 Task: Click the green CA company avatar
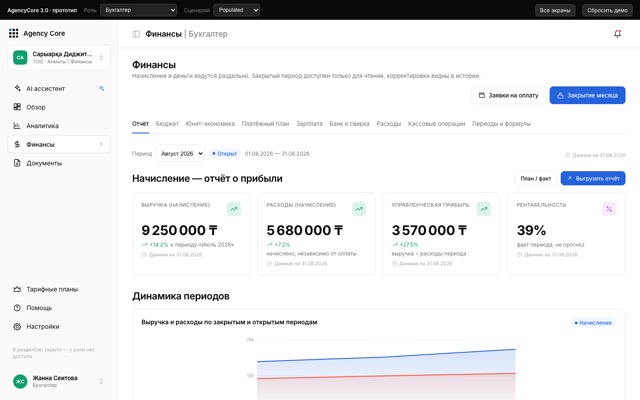pos(20,57)
